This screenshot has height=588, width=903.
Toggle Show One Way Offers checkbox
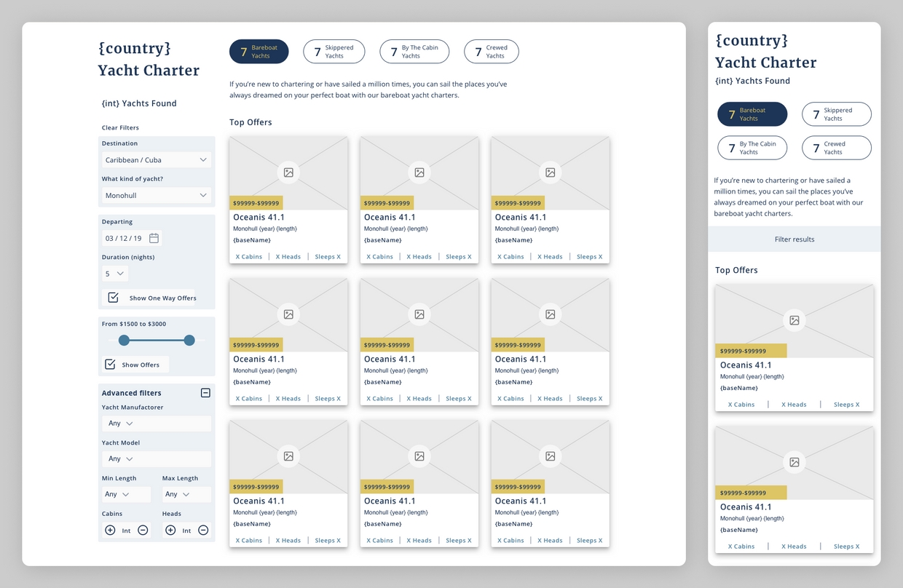pyautogui.click(x=113, y=298)
